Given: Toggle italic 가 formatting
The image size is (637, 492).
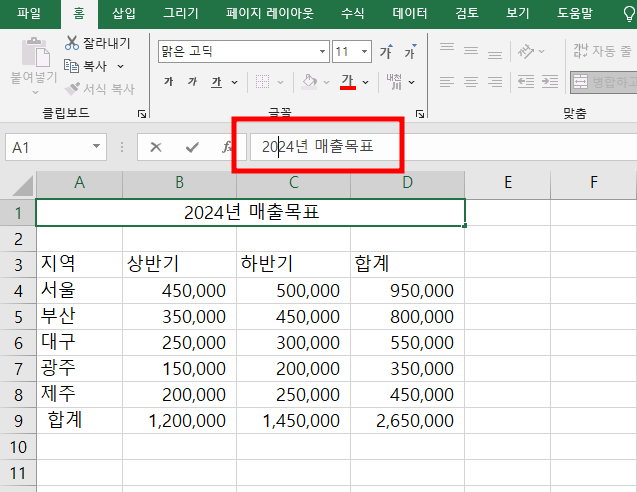Looking at the screenshot, I should [x=193, y=82].
